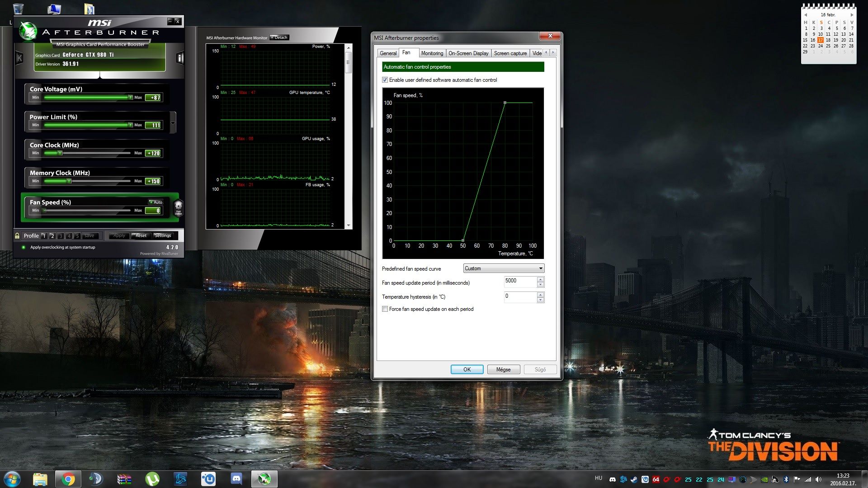Open the Kombustor K button in Afterburner

click(19, 58)
